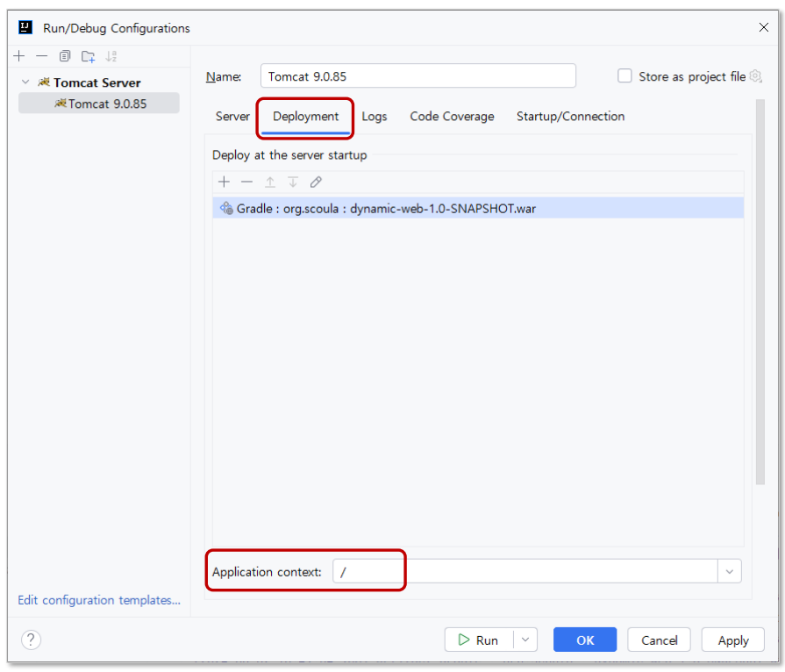
Task: Open settings gear next to Store as project file
Action: (x=756, y=76)
